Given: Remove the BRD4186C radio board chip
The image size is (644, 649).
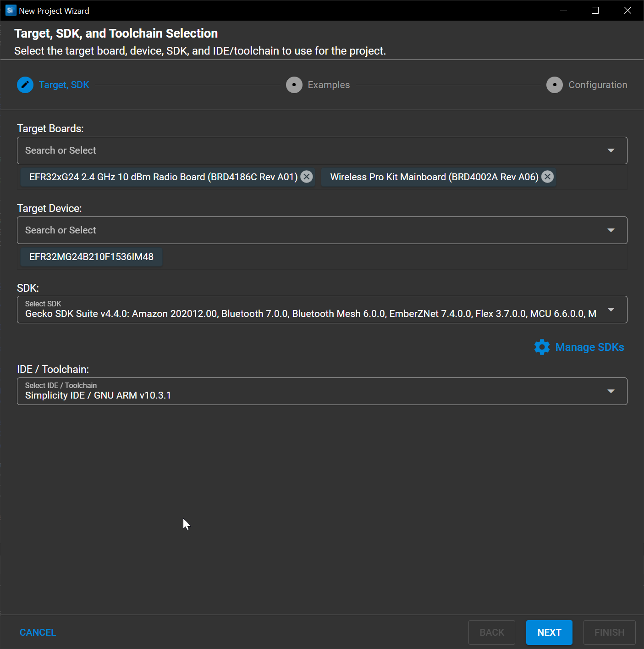Looking at the screenshot, I should tap(307, 177).
